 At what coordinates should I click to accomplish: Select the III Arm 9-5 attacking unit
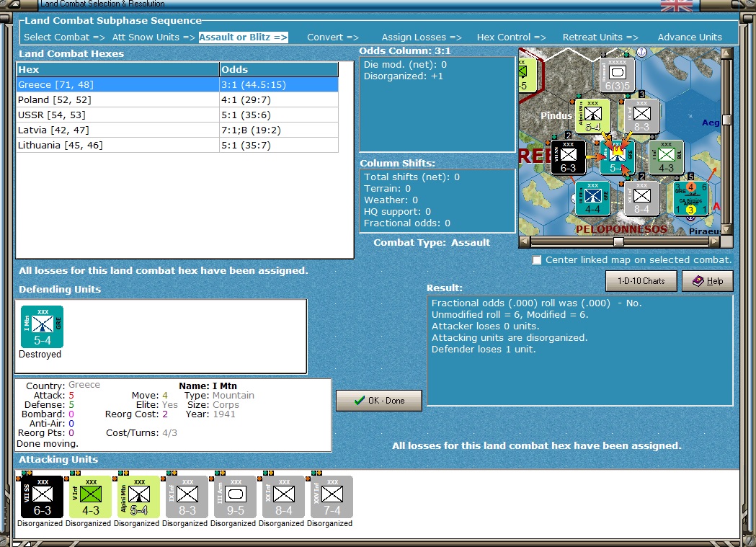235,497
